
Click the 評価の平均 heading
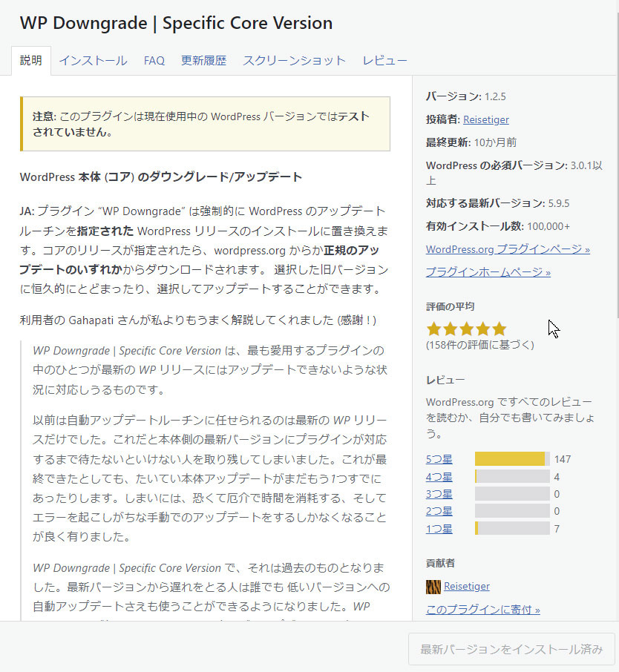[450, 306]
